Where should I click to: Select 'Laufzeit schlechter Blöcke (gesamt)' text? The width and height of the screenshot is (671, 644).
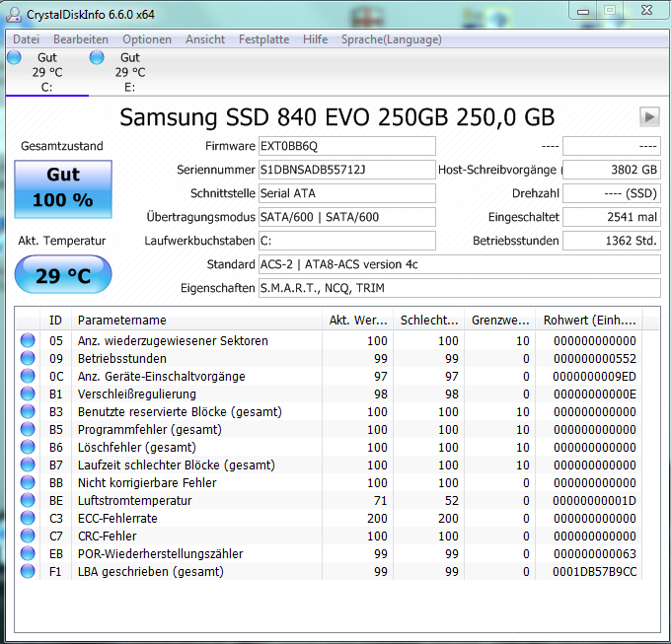[177, 465]
